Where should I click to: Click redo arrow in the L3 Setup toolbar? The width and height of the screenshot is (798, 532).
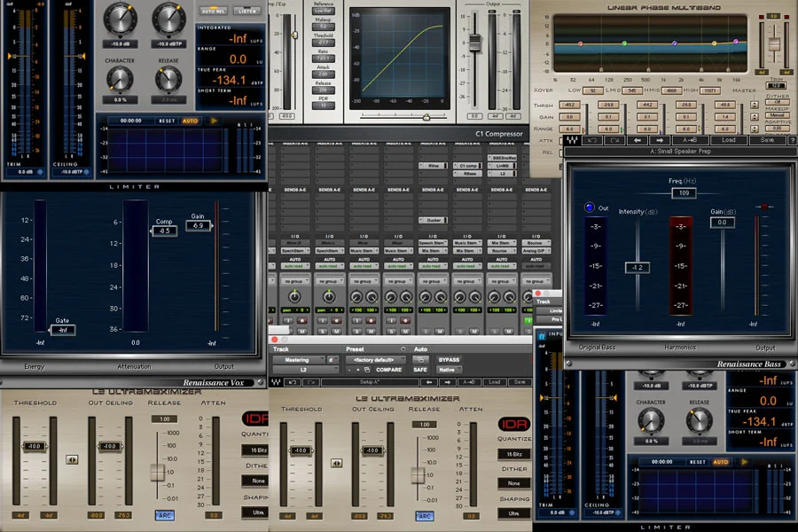(x=310, y=382)
